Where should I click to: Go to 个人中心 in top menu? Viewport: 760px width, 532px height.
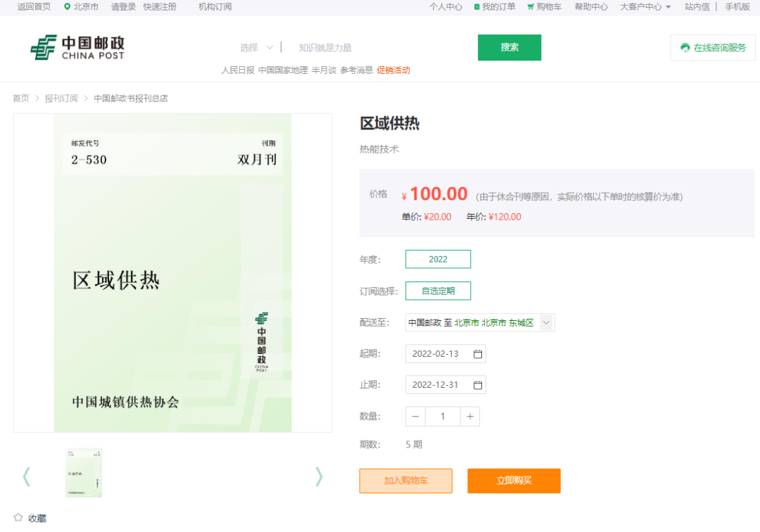(445, 7)
